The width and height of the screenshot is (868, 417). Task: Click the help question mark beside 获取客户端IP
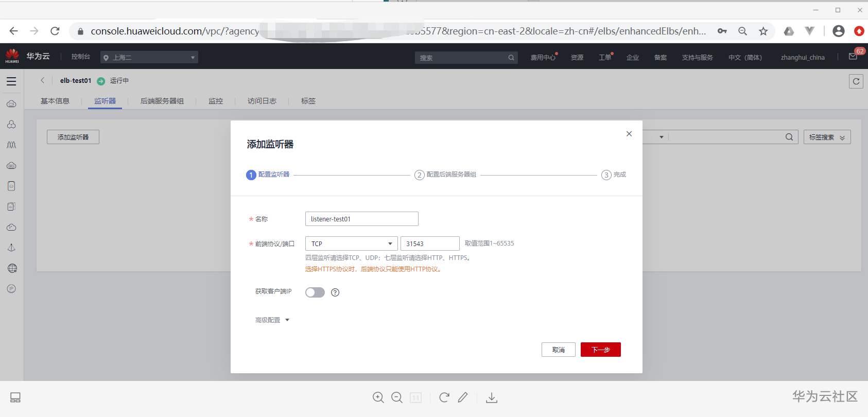pos(335,292)
